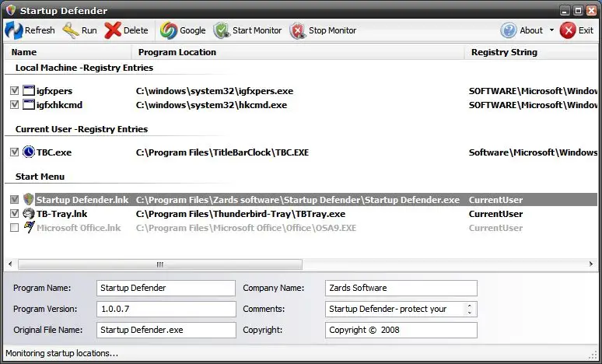This screenshot has height=364, width=602.
Task: Click the horizontal scrollbar thumb
Action: [160, 264]
